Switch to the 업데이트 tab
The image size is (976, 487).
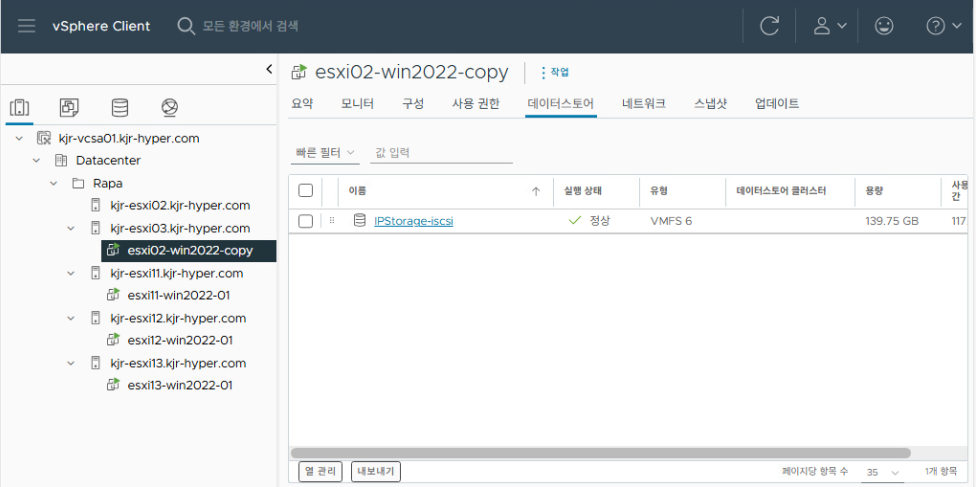[777, 104]
